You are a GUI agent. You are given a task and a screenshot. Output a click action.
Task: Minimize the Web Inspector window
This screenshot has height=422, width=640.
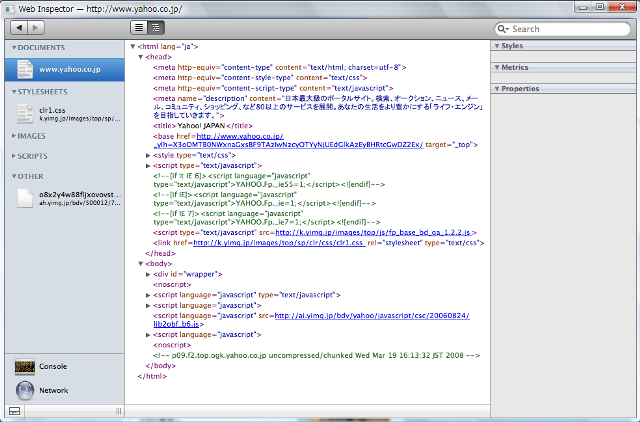(x=583, y=7)
